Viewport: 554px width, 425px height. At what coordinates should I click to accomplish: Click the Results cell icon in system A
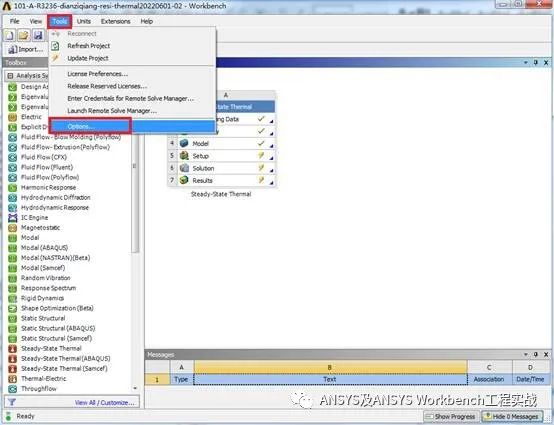point(184,180)
